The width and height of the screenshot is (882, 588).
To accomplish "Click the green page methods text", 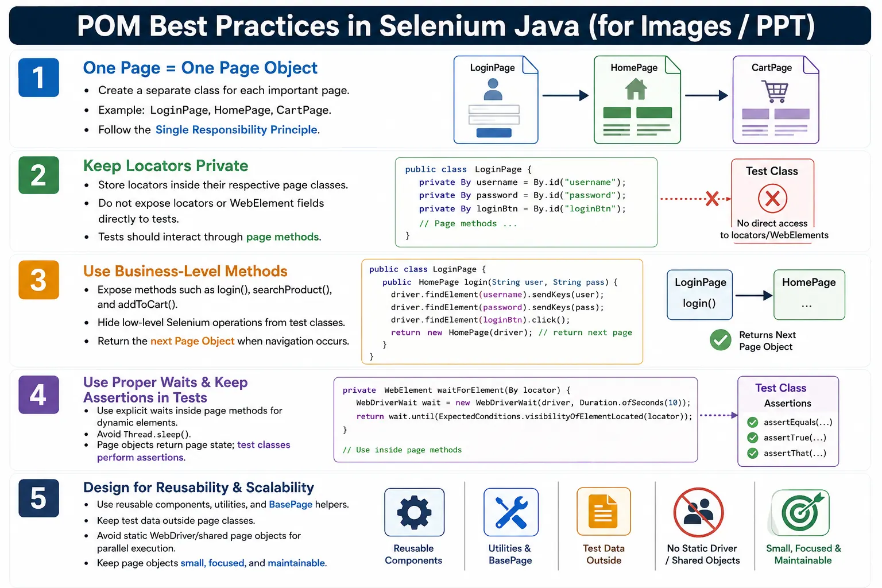I will (283, 237).
